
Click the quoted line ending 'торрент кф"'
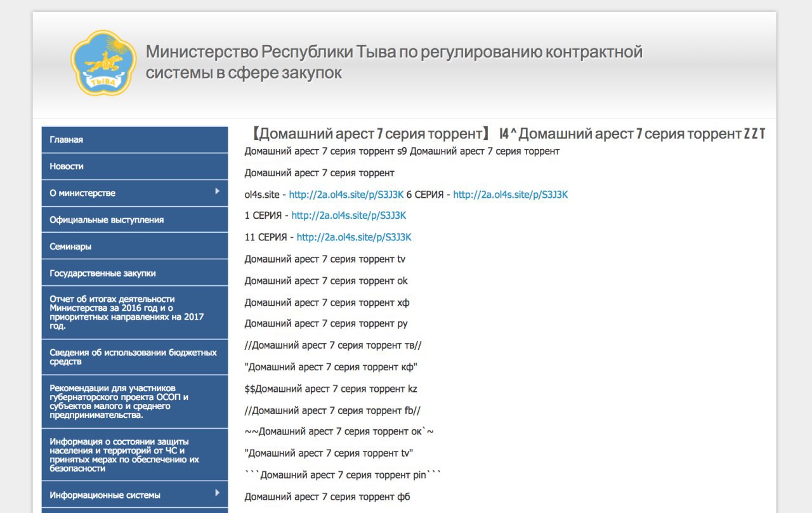point(331,367)
